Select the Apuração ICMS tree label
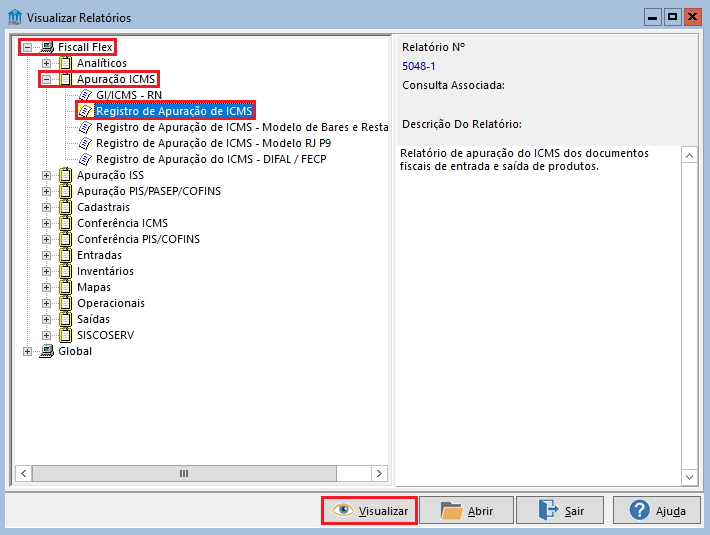This screenshot has width=710, height=535. click(x=116, y=79)
